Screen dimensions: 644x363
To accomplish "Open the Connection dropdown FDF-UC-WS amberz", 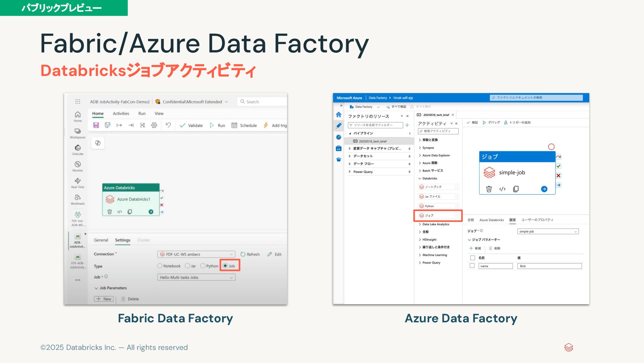I will click(196, 254).
